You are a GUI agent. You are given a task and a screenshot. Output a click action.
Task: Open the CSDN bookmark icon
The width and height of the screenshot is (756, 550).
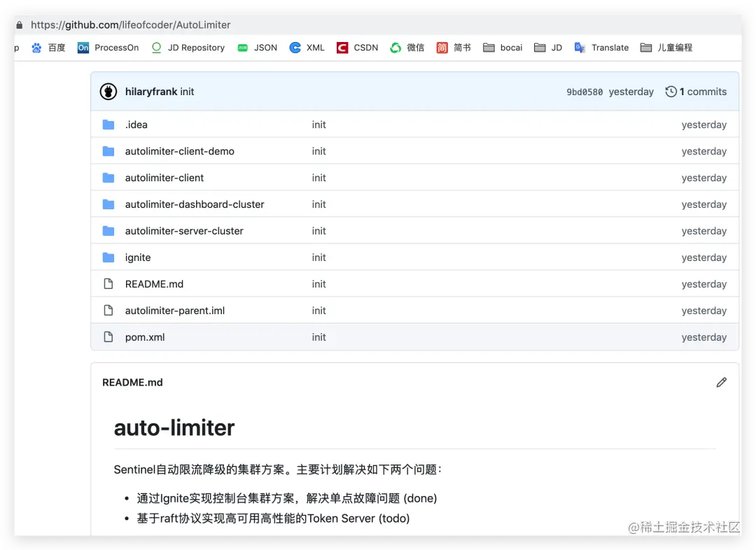342,48
